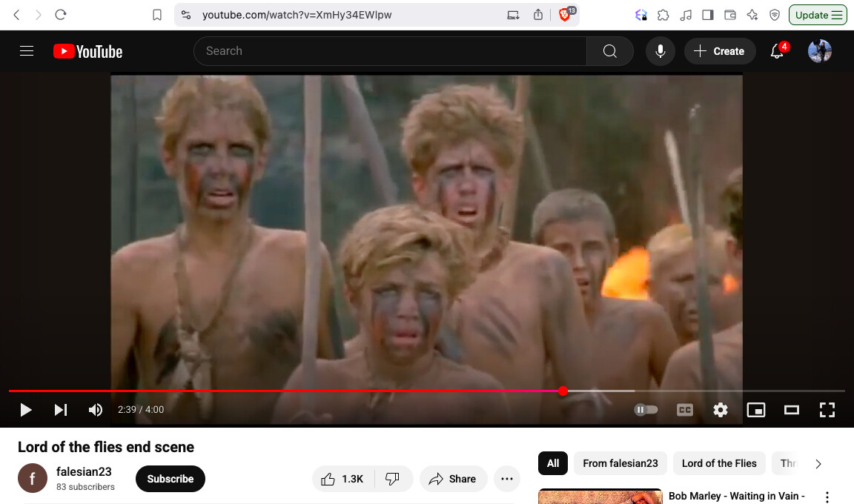Open the Create menu
The width and height of the screenshot is (854, 504).
pyautogui.click(x=720, y=51)
